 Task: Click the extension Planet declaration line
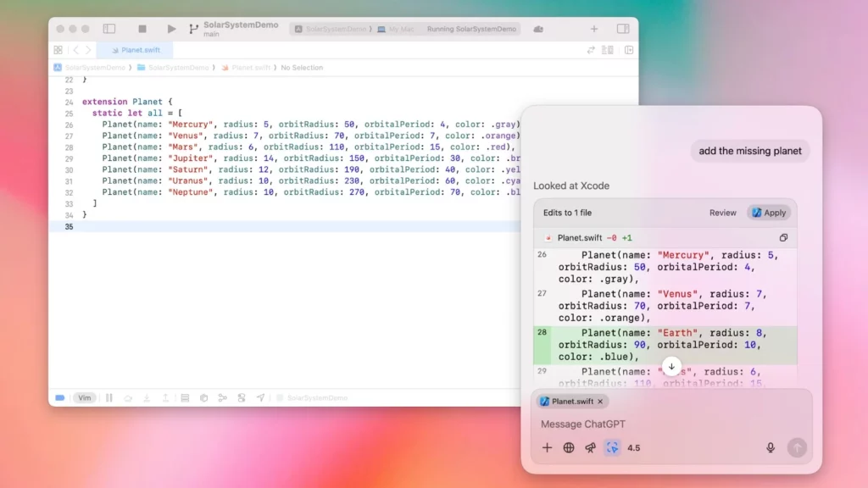coord(127,102)
